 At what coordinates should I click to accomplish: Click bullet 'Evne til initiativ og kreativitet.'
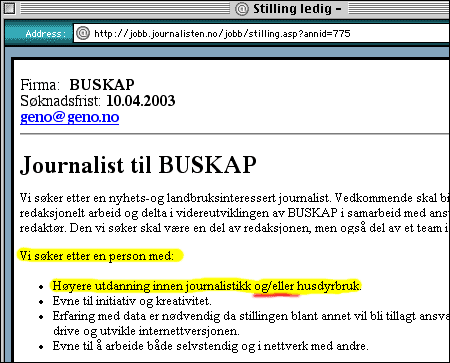tap(132, 301)
